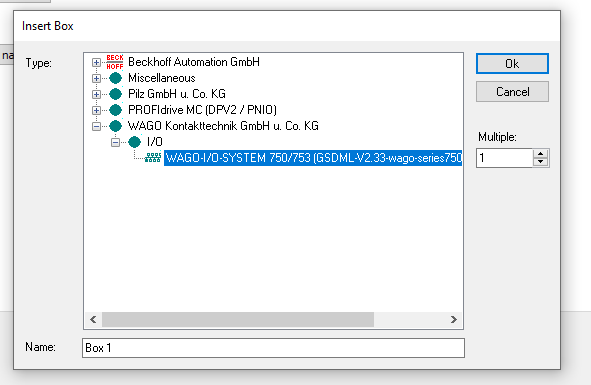Click the teal icon beside PROFIdrive MC

(115, 110)
